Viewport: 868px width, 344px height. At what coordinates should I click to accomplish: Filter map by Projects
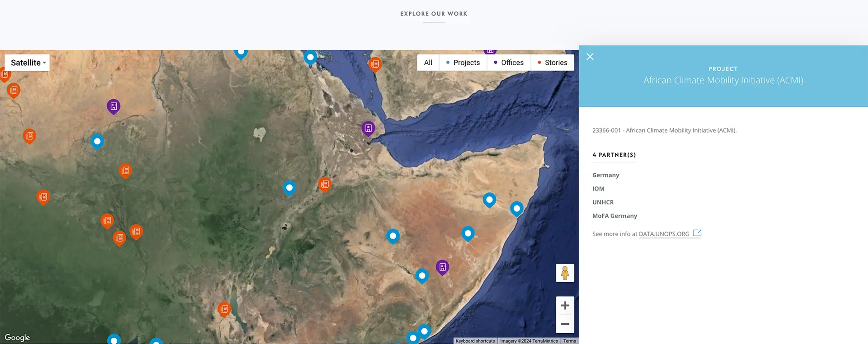463,63
